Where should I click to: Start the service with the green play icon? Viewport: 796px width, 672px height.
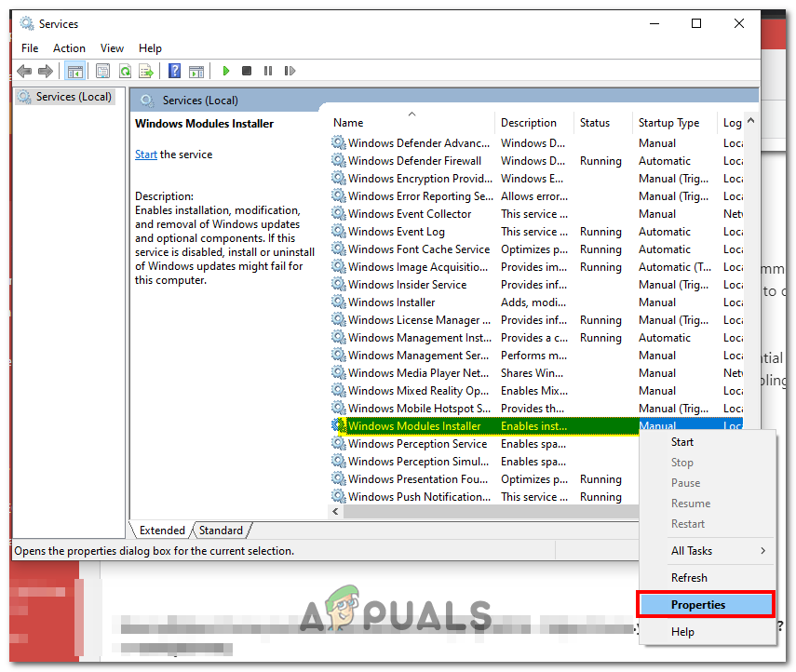coord(226,71)
